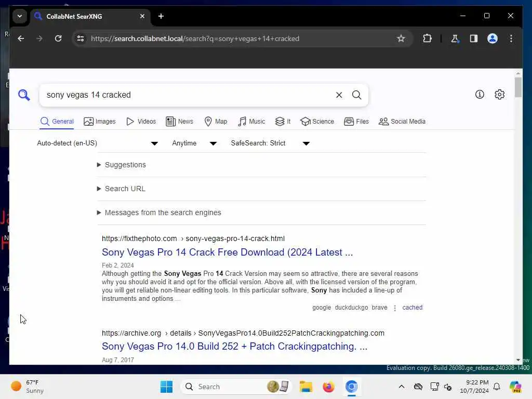The height and width of the screenshot is (399, 532).
Task: Select the General category tab
Action: [x=57, y=122]
